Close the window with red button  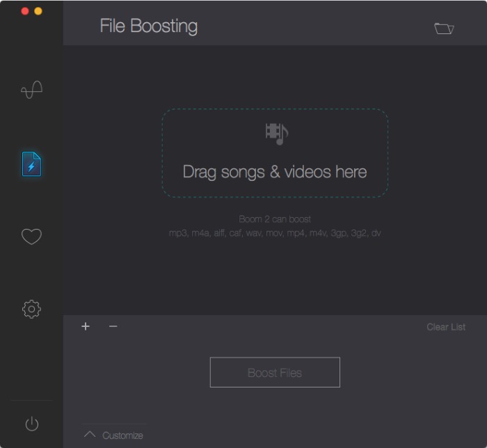25,11
